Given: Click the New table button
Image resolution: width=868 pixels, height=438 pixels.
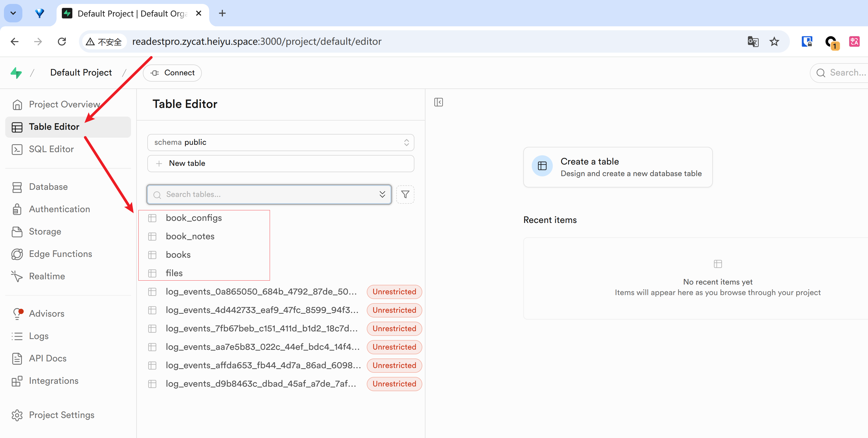Looking at the screenshot, I should pyautogui.click(x=280, y=163).
